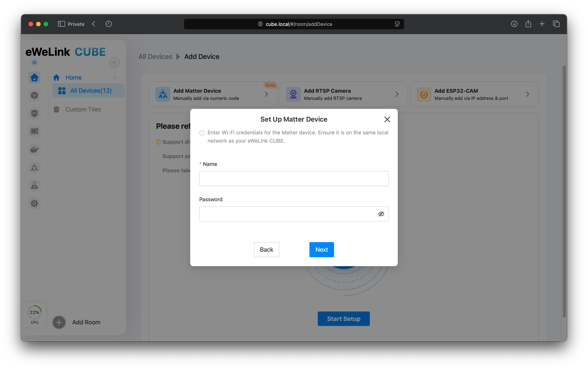Click into the Name input field
Screen dimensions: 588x369
(294, 178)
